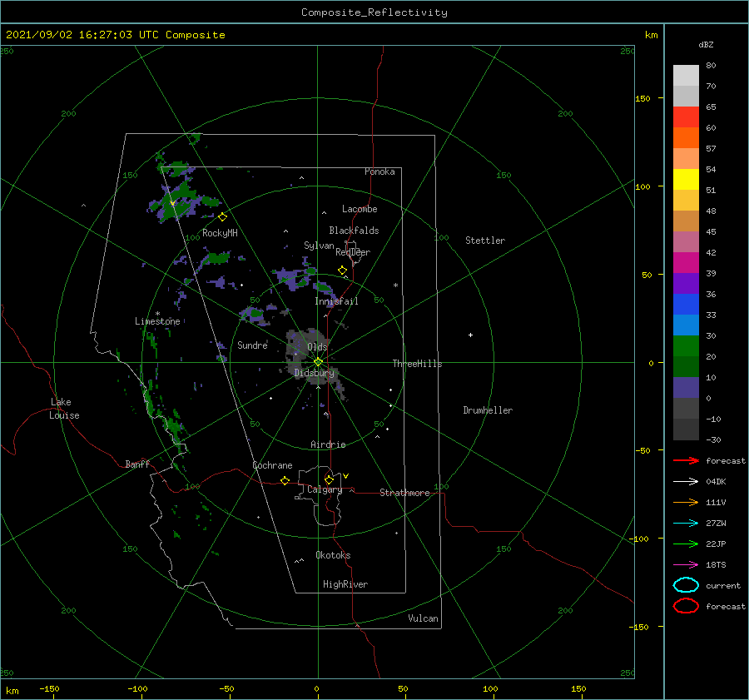The image size is (749, 700).
Task: Click the Strathmore city label
Action: click(404, 493)
